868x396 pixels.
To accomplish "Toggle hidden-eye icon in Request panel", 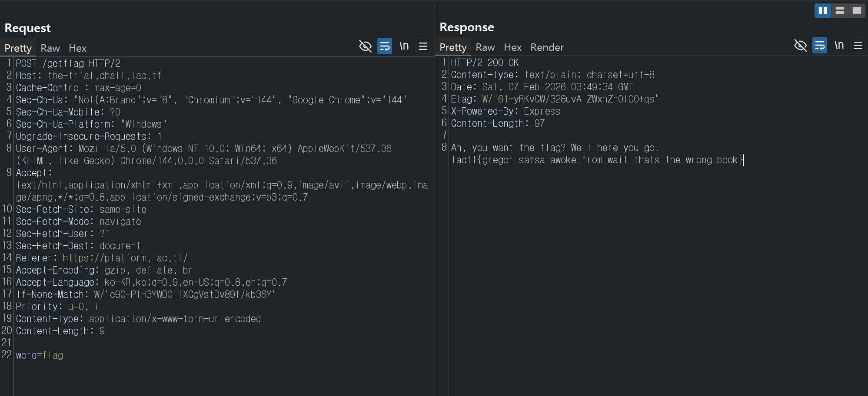I will pyautogui.click(x=365, y=46).
